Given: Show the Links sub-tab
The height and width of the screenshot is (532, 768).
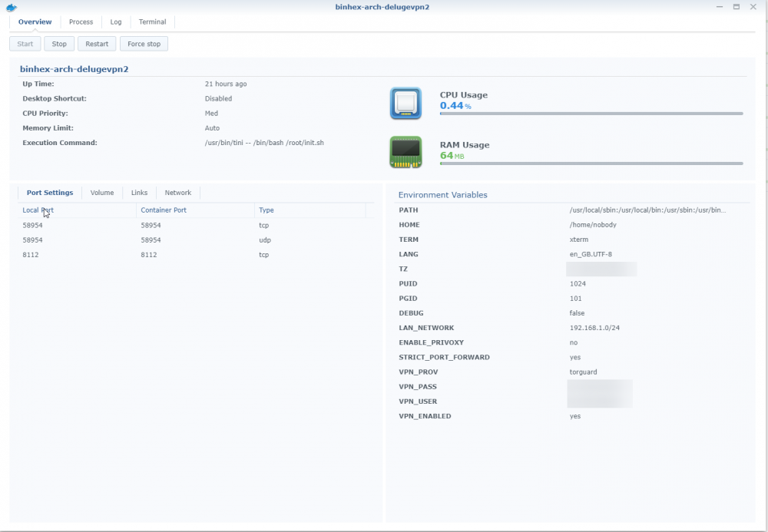Looking at the screenshot, I should coord(139,193).
